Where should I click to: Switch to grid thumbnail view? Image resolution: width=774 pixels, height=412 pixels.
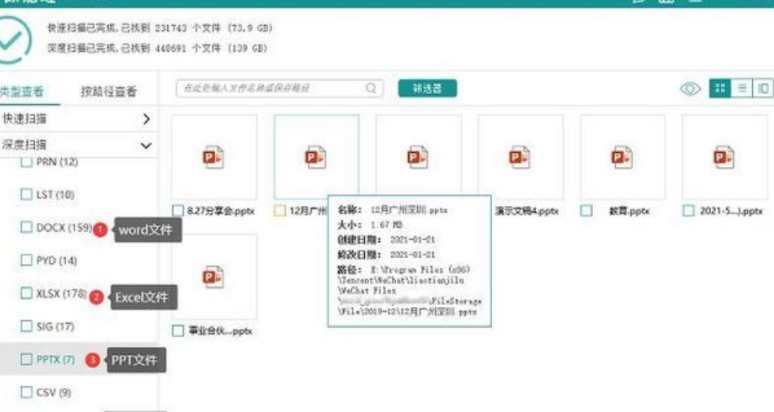pos(718,89)
